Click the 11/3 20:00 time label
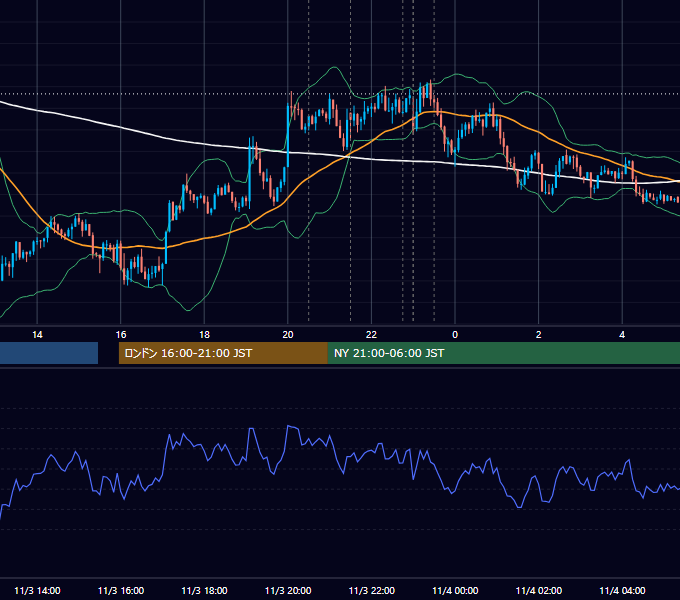Screen dimensions: 680x600 pos(288,590)
